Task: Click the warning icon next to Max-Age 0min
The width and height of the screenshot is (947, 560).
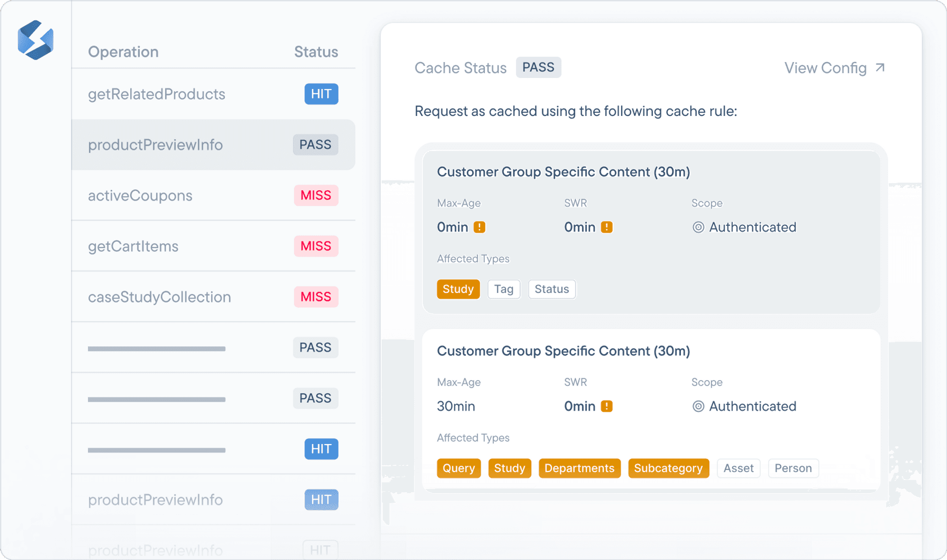Action: [x=480, y=227]
